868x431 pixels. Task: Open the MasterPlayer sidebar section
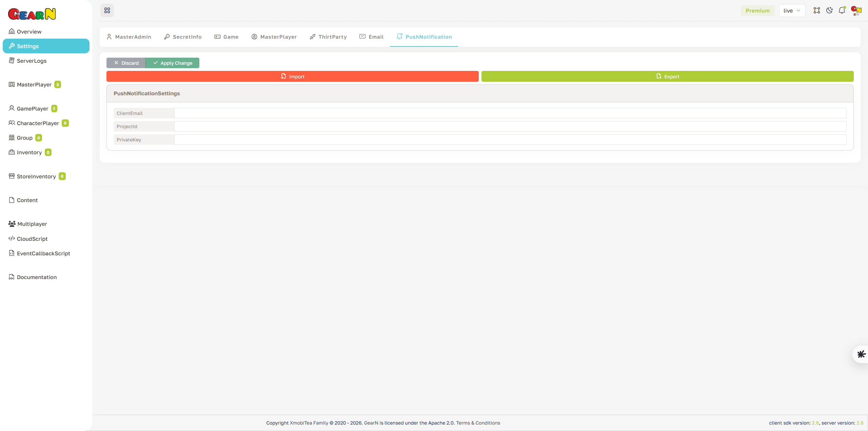tap(34, 84)
